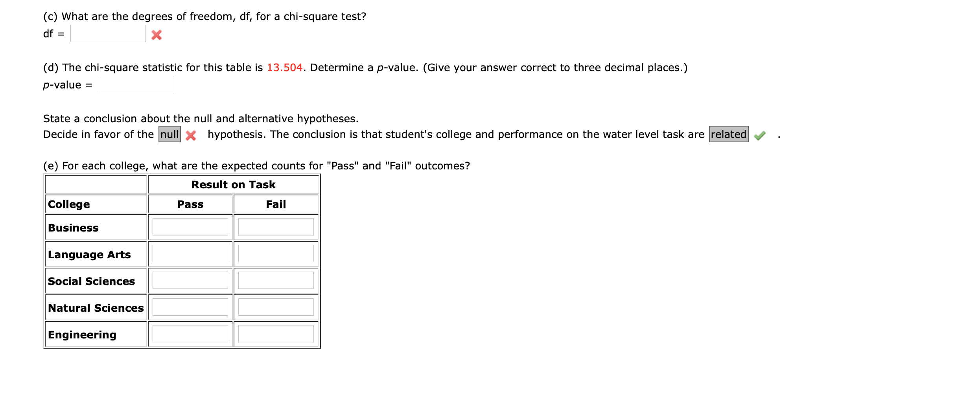Select the Engineering Pass expected count box
Screen dimensions: 980x397
(x=190, y=334)
